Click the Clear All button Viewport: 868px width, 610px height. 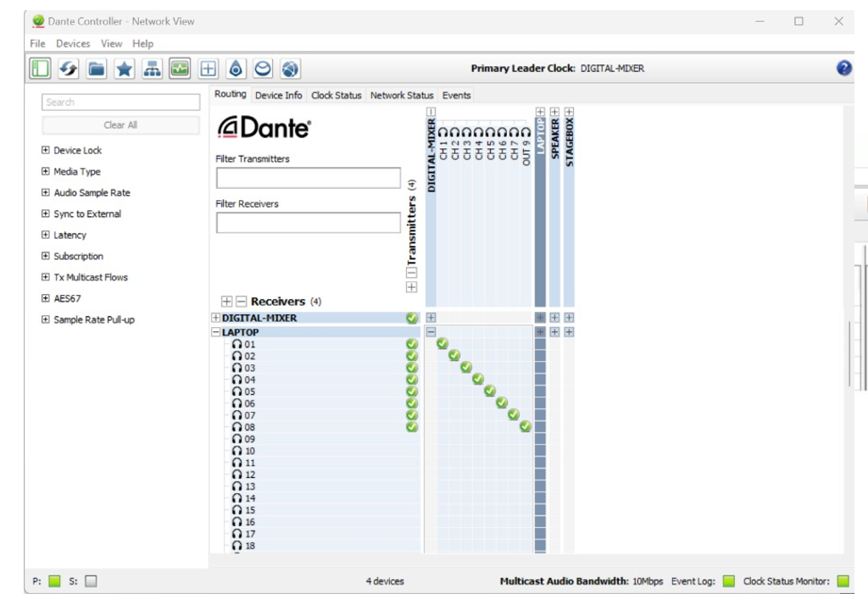120,125
